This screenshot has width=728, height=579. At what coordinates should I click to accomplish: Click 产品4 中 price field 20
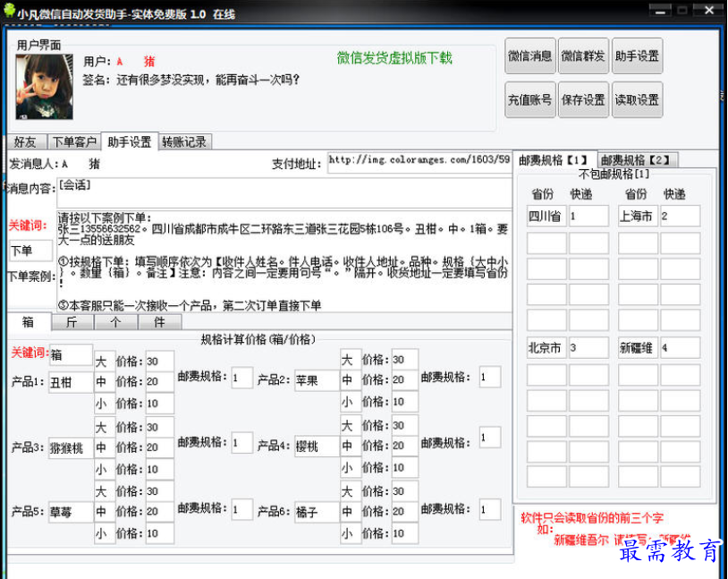405,446
